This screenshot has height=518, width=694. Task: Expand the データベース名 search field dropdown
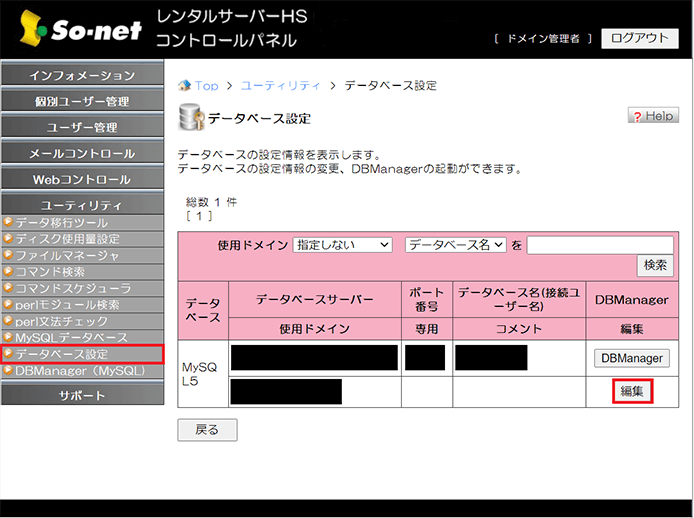[456, 245]
